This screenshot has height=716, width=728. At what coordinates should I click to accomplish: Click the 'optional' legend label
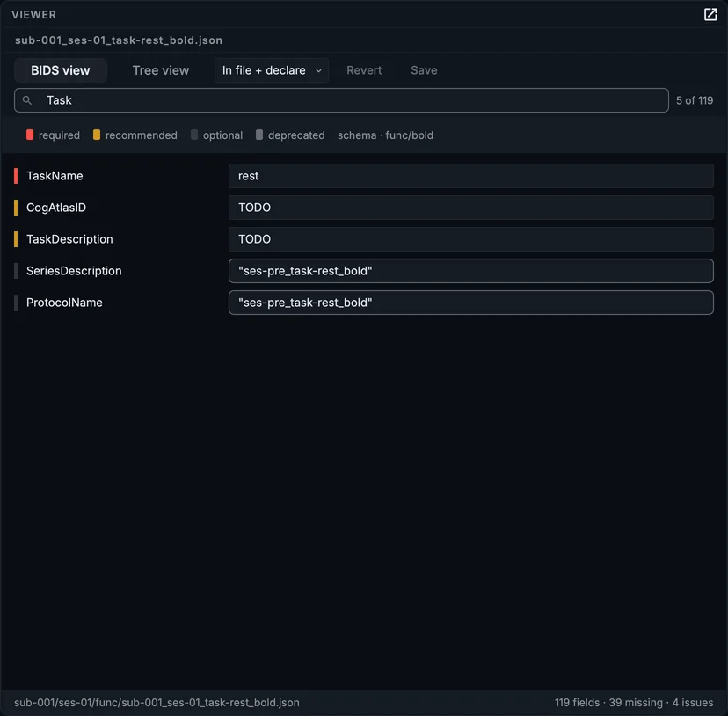[222, 135]
